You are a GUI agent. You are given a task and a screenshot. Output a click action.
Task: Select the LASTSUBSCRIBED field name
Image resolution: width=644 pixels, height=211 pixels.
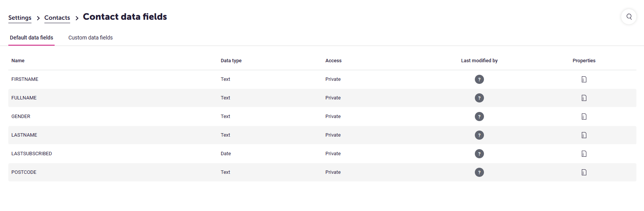point(31,154)
